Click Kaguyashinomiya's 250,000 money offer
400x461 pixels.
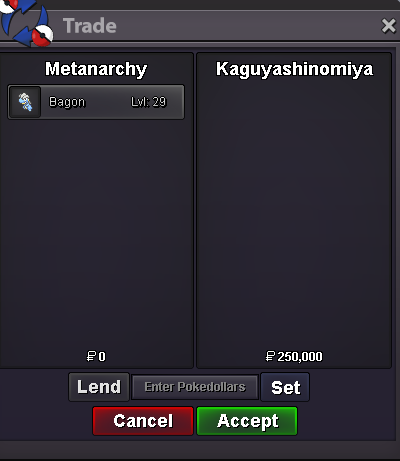click(300, 357)
